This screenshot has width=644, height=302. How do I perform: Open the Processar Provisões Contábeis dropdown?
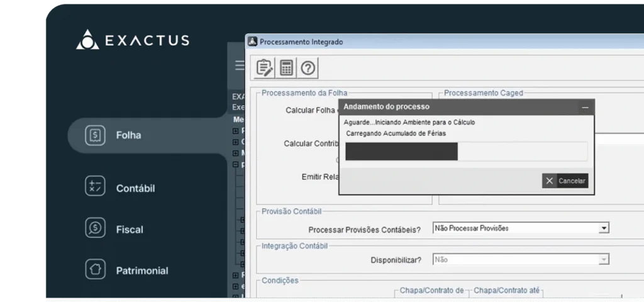[604, 228]
